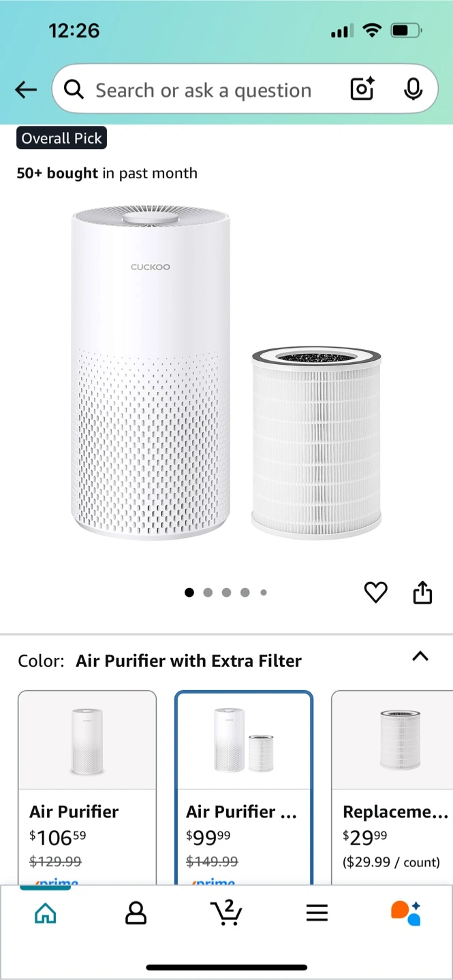This screenshot has height=980, width=453.
Task: Open the hamburger menu icon
Action: click(x=317, y=913)
